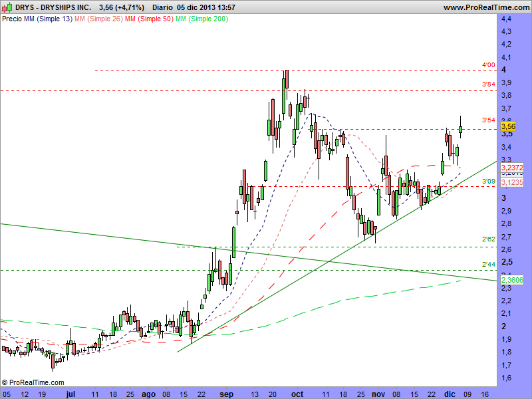Click the 4,1 price axis label

coord(506,57)
